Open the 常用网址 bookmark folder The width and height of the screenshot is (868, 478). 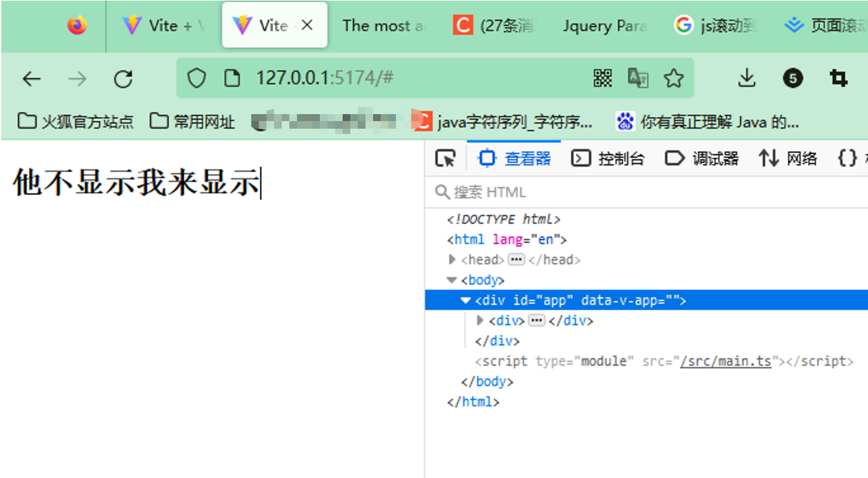pos(192,121)
